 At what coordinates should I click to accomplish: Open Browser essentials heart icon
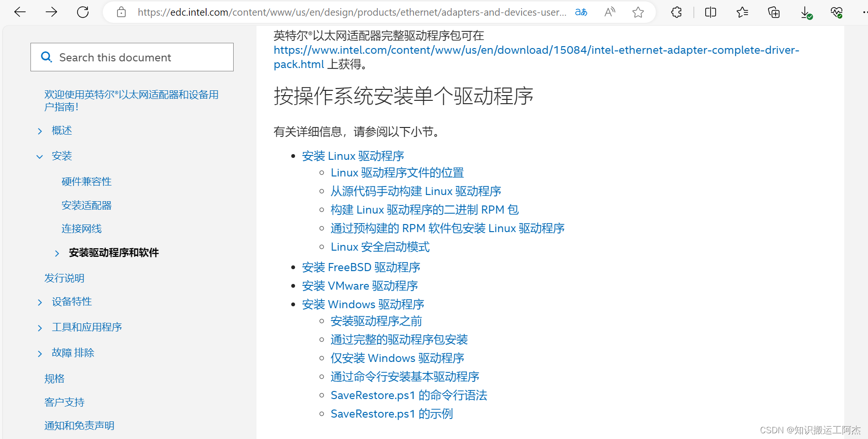tap(837, 12)
